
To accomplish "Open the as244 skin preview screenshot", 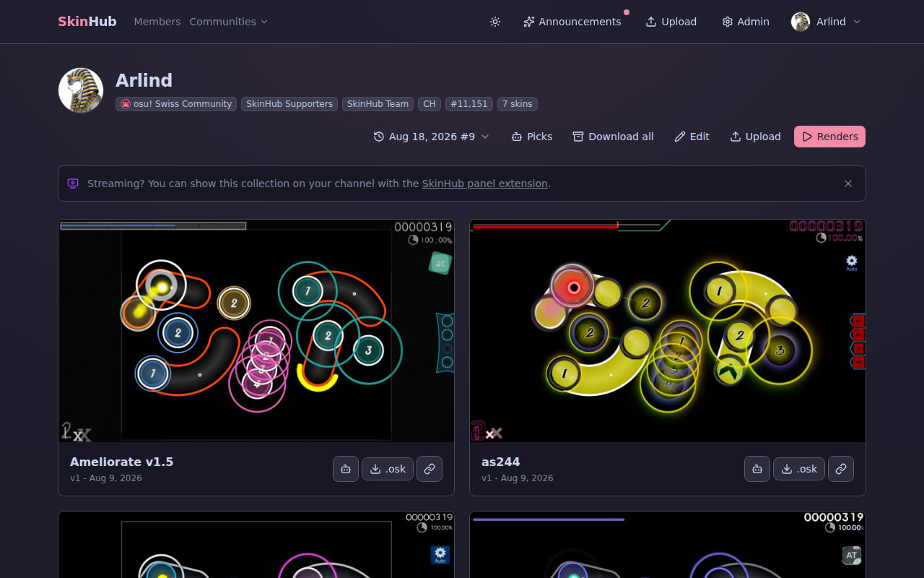I will pyautogui.click(x=668, y=331).
